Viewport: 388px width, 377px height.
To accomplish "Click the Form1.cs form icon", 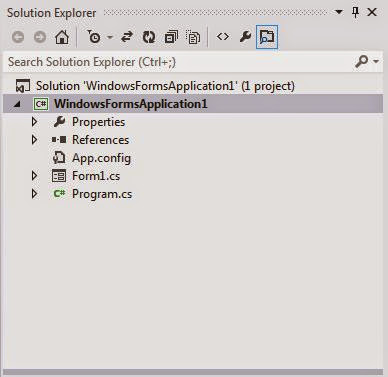I will pos(59,176).
